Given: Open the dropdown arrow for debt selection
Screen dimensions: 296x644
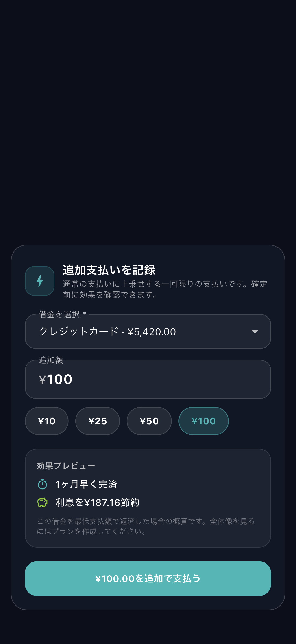Looking at the screenshot, I should tap(255, 331).
